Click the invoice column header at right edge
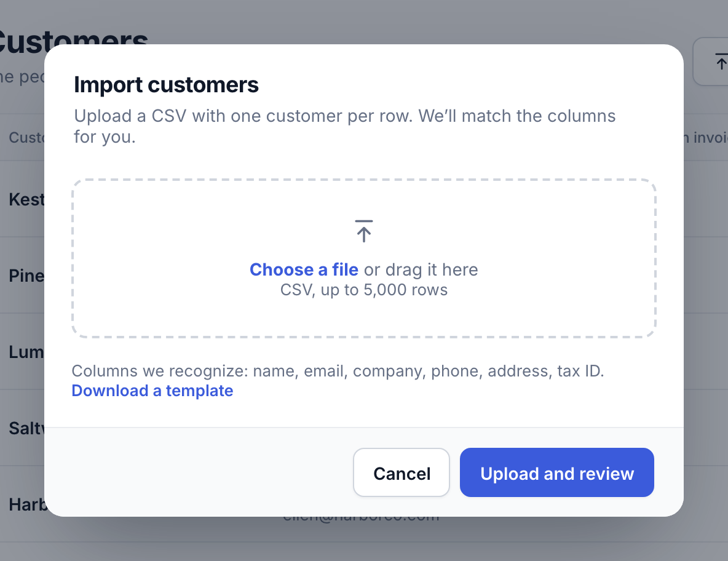Screen dimensions: 728x561 pos(706,137)
